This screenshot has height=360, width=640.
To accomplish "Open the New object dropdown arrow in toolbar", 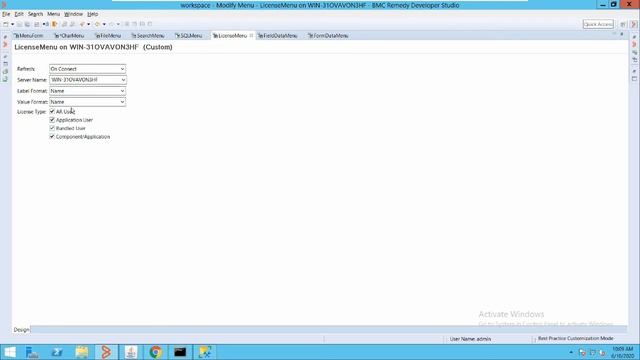I will click(x=13, y=24).
